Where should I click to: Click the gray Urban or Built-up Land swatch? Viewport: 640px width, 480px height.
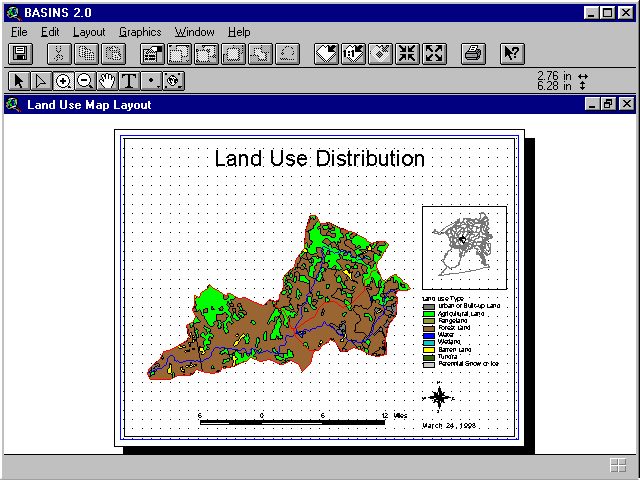429,307
